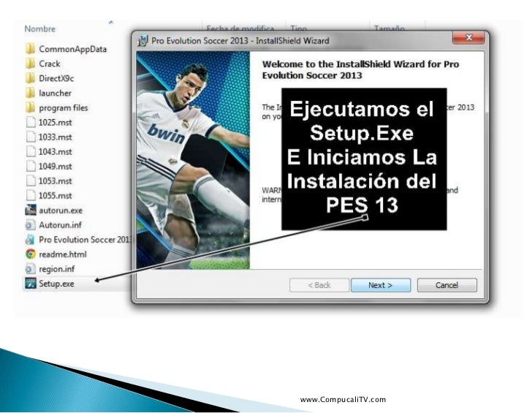Select the Pro Evolution Soccer 2013 installer package icon
Screen dimensions: 532x413
coord(30,239)
